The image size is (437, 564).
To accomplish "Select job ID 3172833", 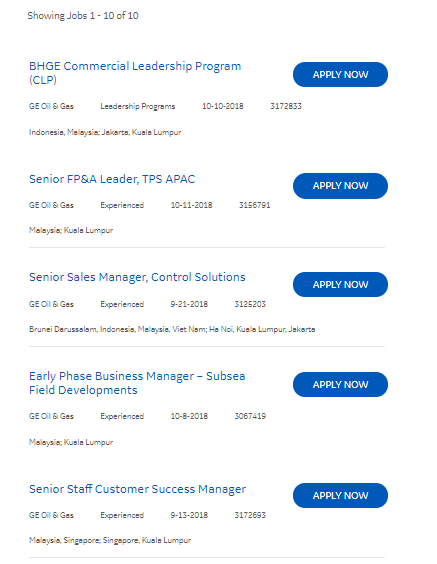I will pyautogui.click(x=286, y=106).
